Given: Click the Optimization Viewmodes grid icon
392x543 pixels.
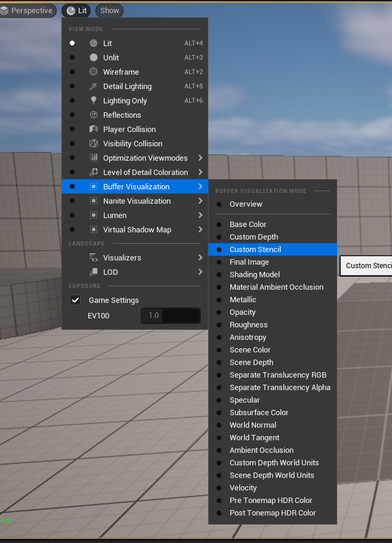Looking at the screenshot, I should pos(94,158).
